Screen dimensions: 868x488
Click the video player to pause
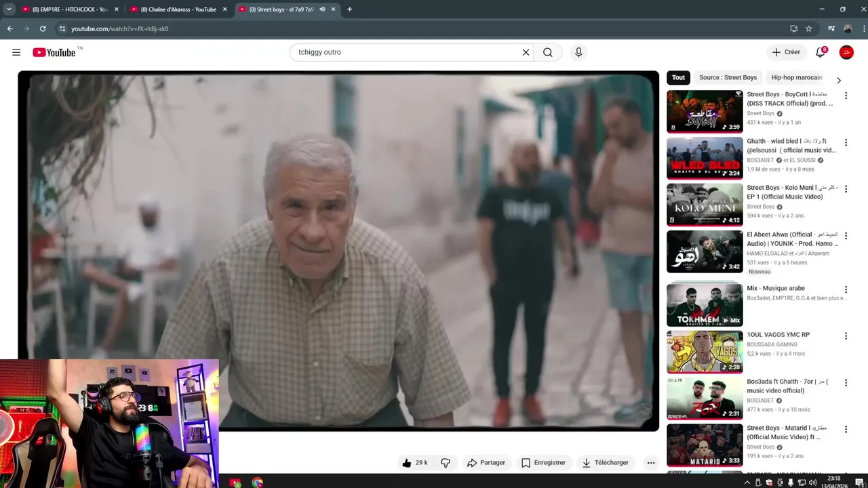pyautogui.click(x=338, y=251)
